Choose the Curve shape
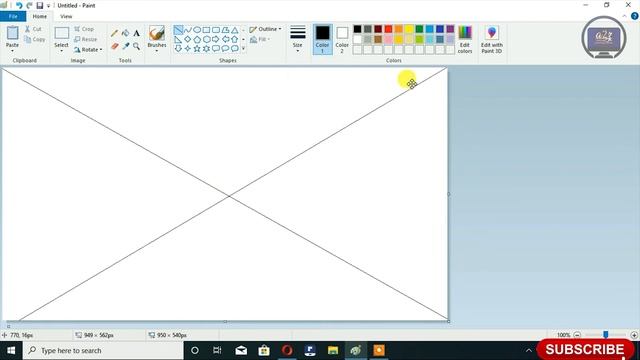The height and width of the screenshot is (360, 640). (188, 30)
